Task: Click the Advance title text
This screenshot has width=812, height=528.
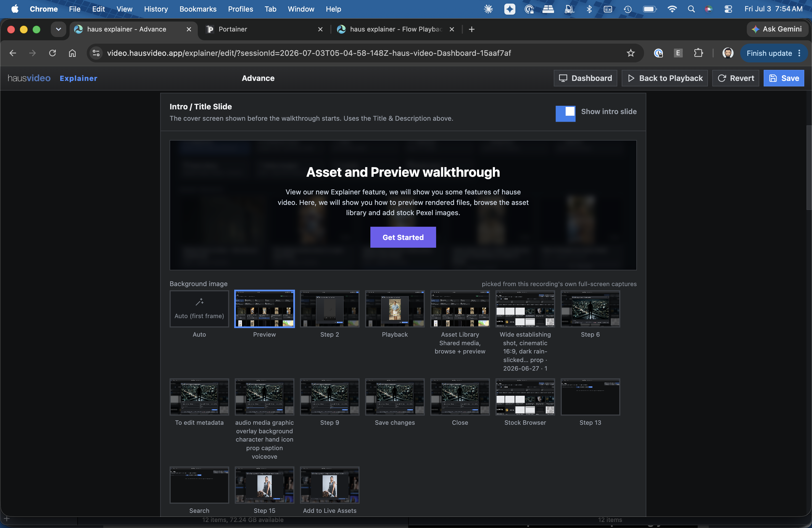Action: (x=258, y=78)
